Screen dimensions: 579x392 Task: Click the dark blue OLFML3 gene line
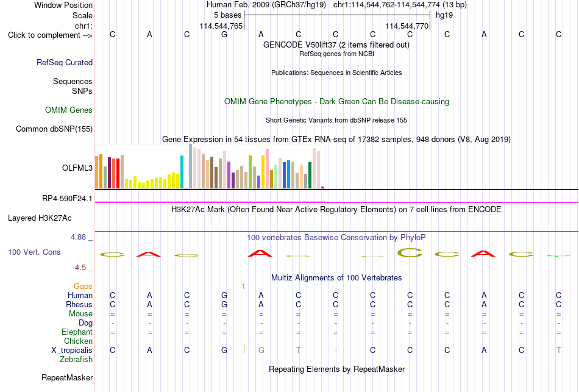tap(337, 190)
